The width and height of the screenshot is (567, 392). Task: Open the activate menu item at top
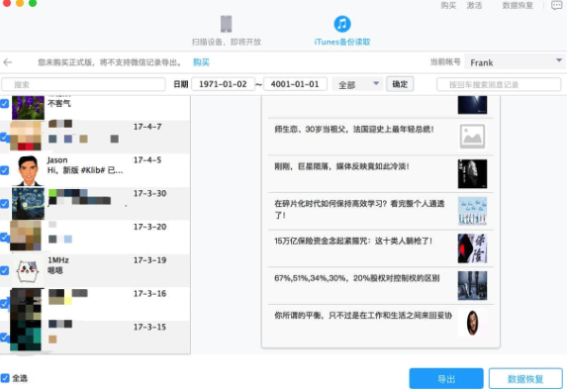474,5
